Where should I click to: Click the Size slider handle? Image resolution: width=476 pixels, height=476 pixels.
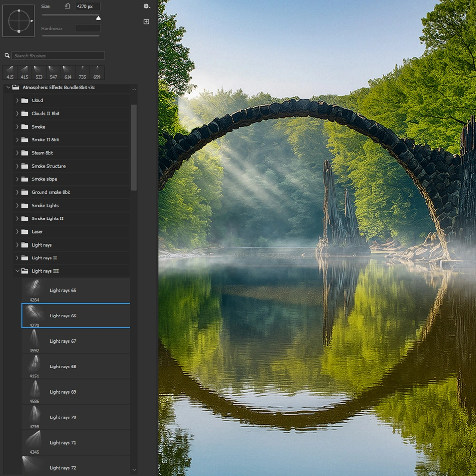[x=99, y=18]
